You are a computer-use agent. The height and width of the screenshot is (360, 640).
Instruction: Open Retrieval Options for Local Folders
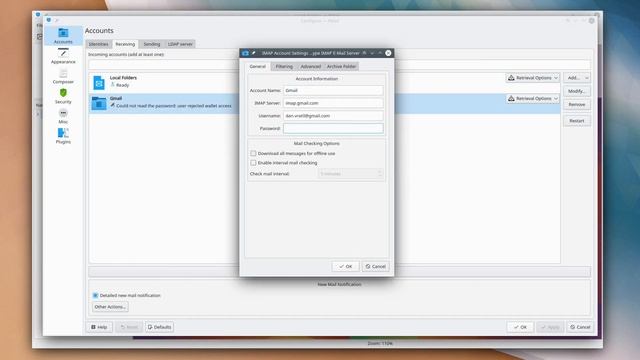[x=533, y=78]
